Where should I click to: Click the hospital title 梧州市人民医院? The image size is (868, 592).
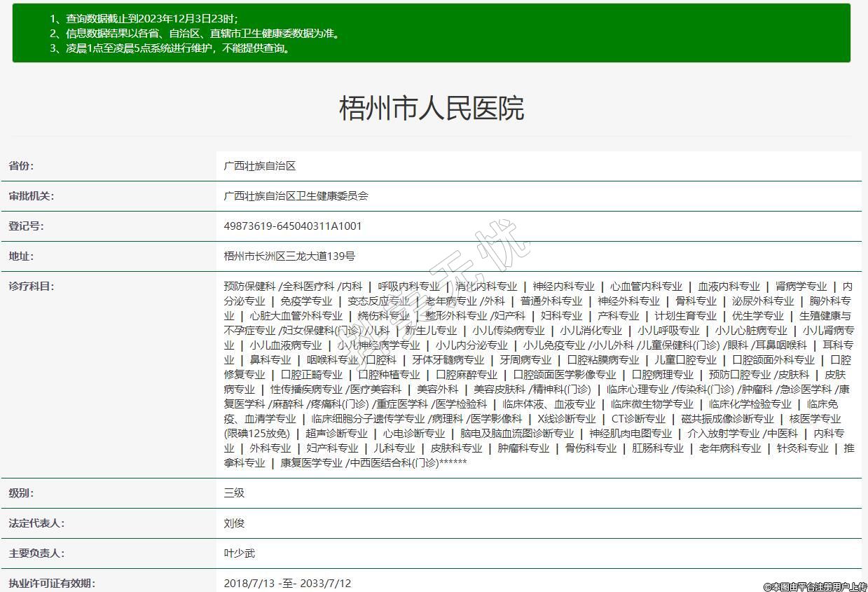(432, 109)
